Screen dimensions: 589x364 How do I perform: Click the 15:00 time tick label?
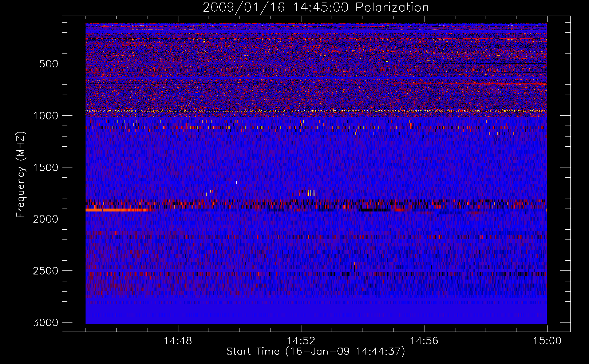click(x=547, y=341)
